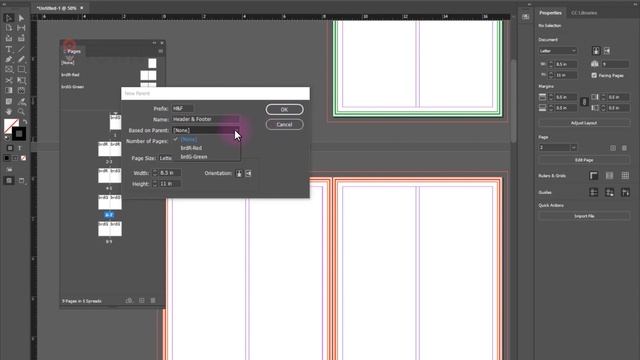Image resolution: width=640 pixels, height=360 pixels.
Task: Click spread 2-3 thumbnail in Pages panel
Action: [109, 149]
